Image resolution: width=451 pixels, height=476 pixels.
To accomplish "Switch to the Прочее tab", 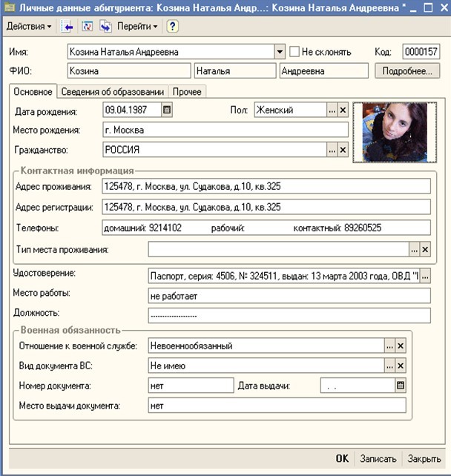I will [x=187, y=91].
